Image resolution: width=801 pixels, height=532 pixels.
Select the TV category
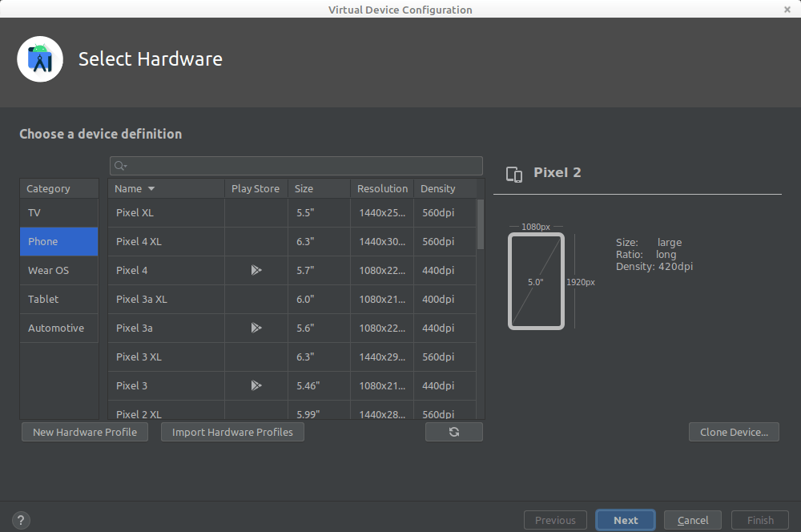point(59,212)
